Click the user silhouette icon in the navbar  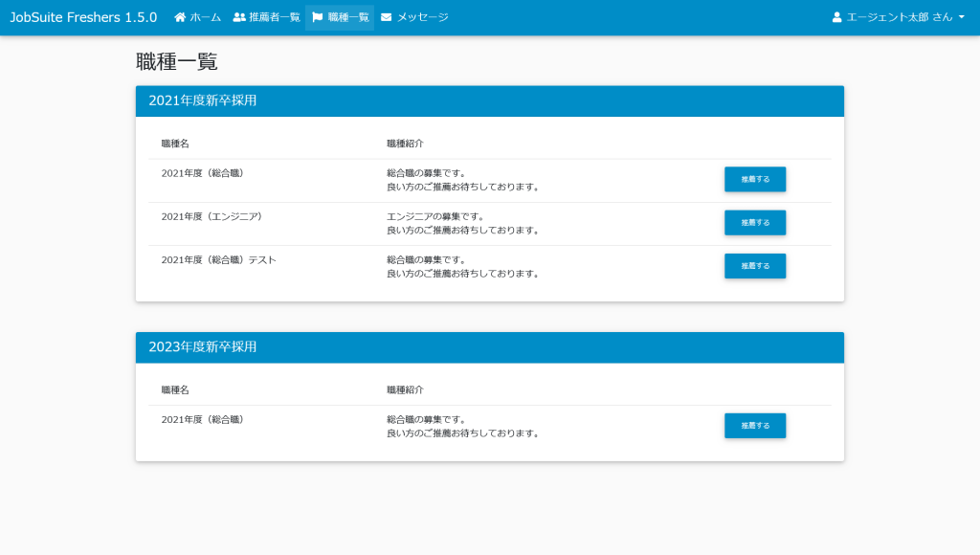(837, 17)
